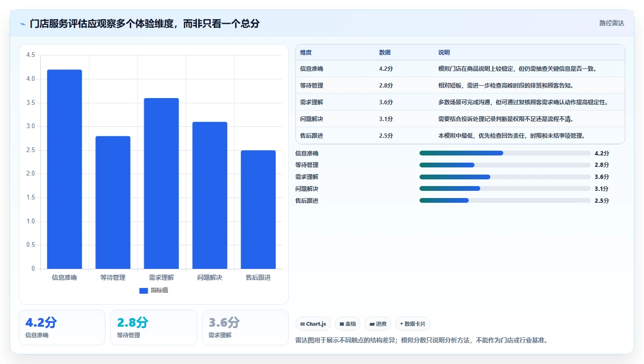Click the 等待管理 label in the progress list

tap(307, 165)
